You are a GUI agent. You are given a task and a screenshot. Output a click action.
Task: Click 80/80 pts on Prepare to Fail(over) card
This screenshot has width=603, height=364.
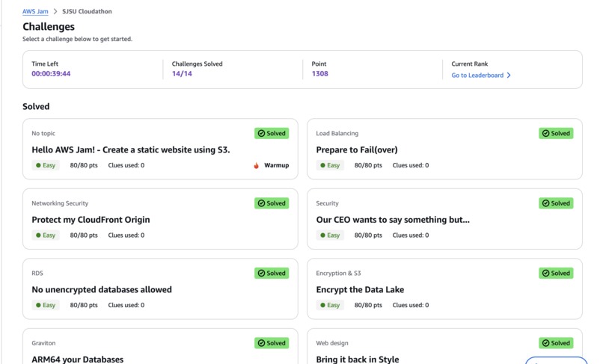(x=368, y=165)
